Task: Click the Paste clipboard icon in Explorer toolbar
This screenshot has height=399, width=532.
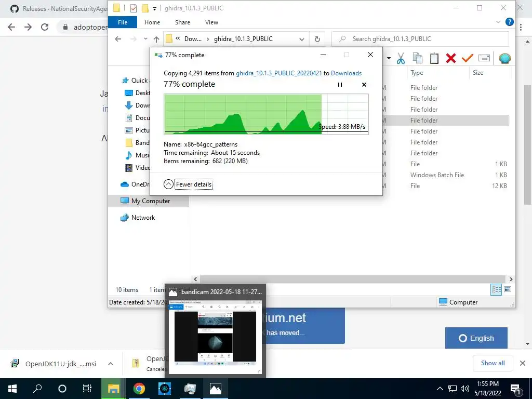Action: click(x=434, y=58)
